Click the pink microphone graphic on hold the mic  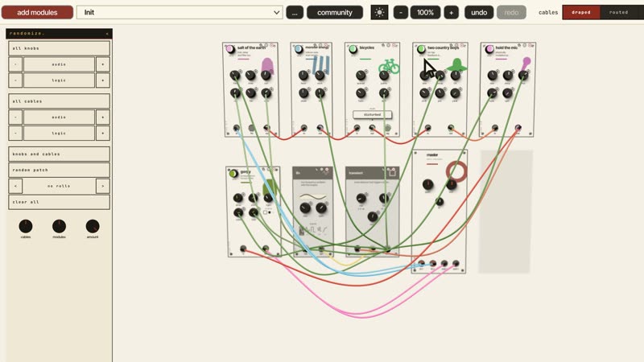pos(526,64)
